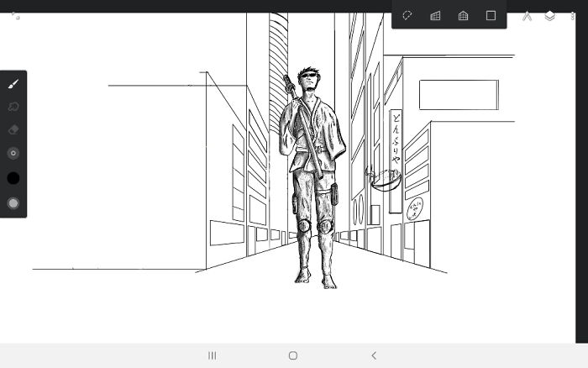This screenshot has height=368, width=588.
Task: Tap the blank rectangular billboard on canvas
Action: click(458, 94)
